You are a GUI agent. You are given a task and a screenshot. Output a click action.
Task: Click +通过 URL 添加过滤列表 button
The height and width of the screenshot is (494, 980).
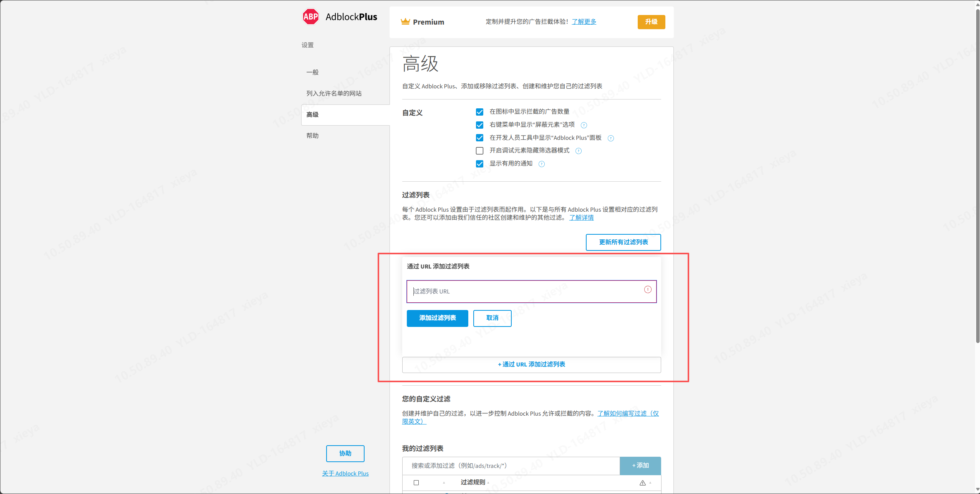point(531,365)
